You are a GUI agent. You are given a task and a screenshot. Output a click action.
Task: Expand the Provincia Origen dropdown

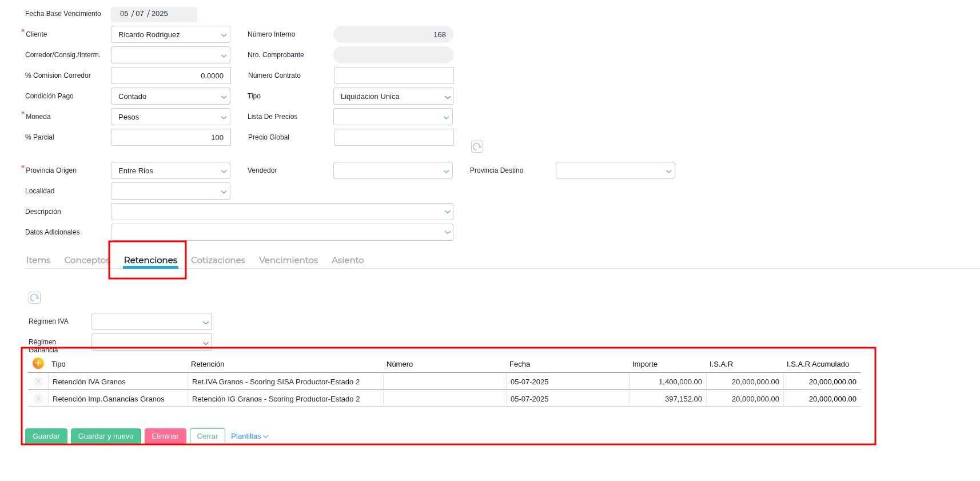[170, 171]
